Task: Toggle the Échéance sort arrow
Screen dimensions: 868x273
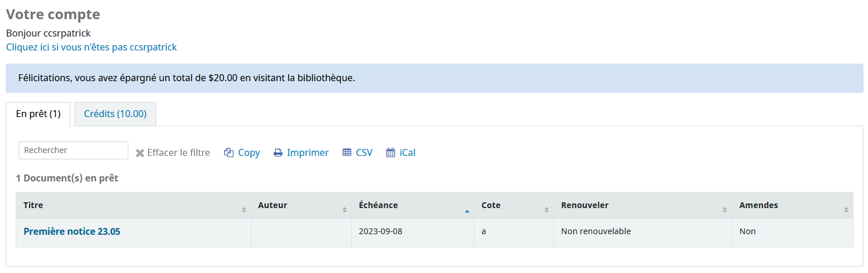Action: click(467, 210)
